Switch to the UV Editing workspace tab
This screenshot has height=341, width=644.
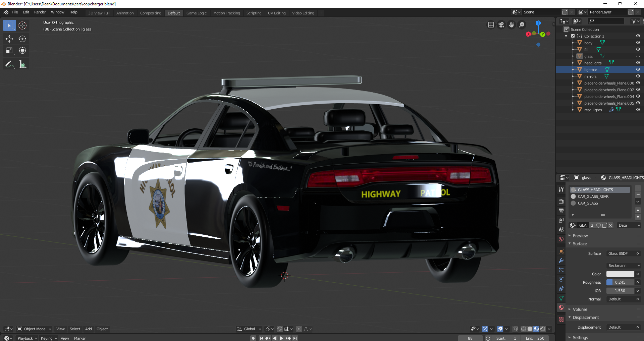click(277, 13)
